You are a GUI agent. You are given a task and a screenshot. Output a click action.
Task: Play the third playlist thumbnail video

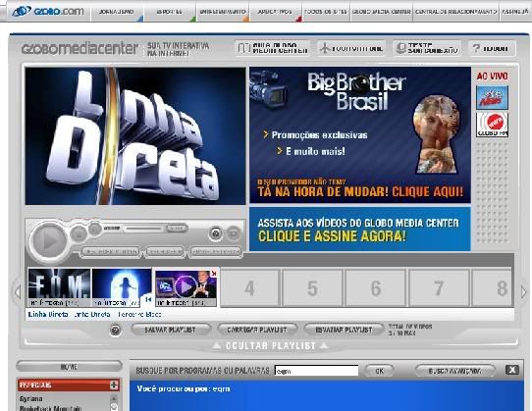tap(186, 287)
